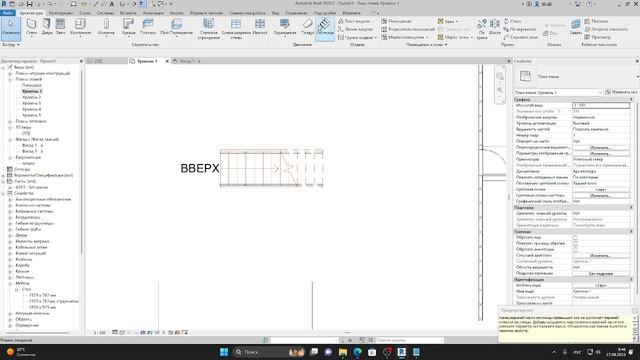Select the Пандус (Ramp) tool

click(307, 27)
